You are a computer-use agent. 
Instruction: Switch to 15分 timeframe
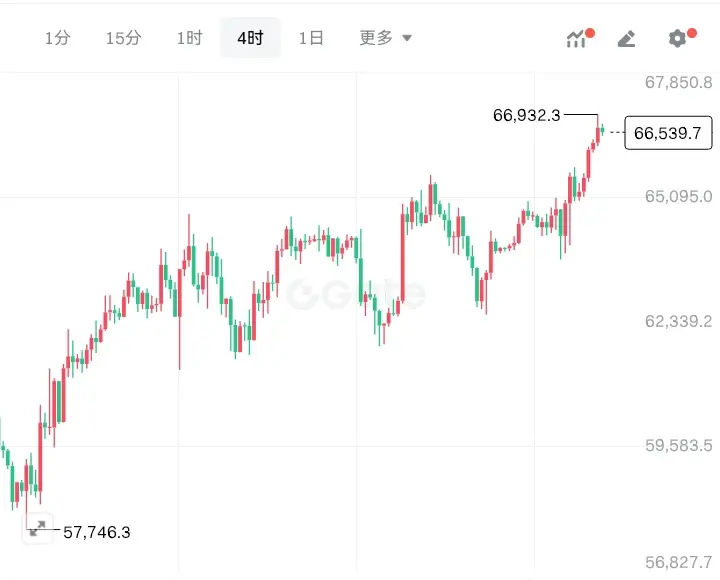coord(124,38)
